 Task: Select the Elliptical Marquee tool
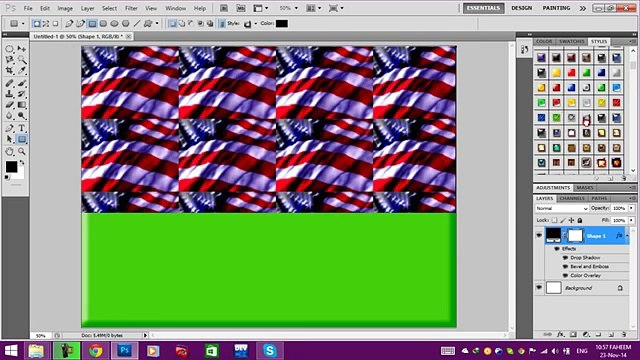(x=9, y=49)
